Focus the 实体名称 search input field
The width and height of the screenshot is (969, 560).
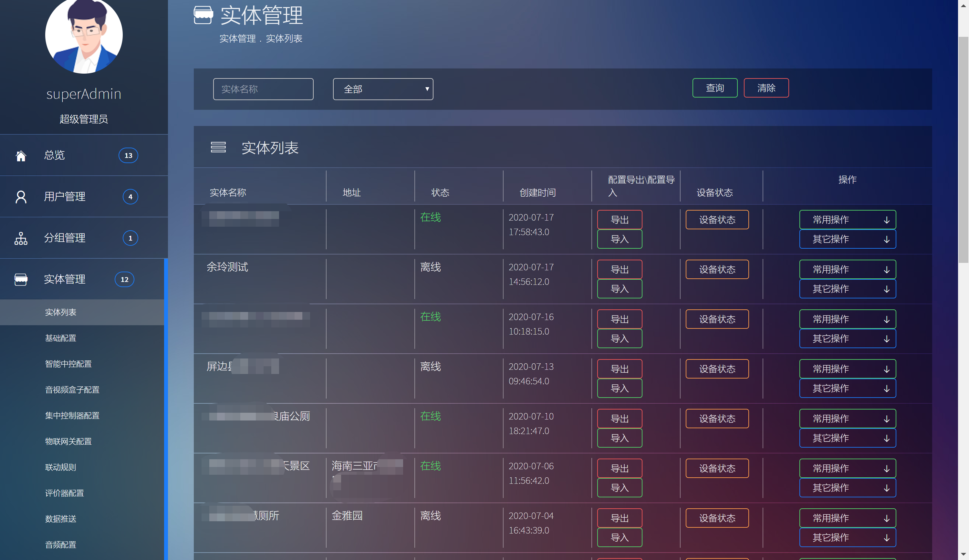[263, 89]
